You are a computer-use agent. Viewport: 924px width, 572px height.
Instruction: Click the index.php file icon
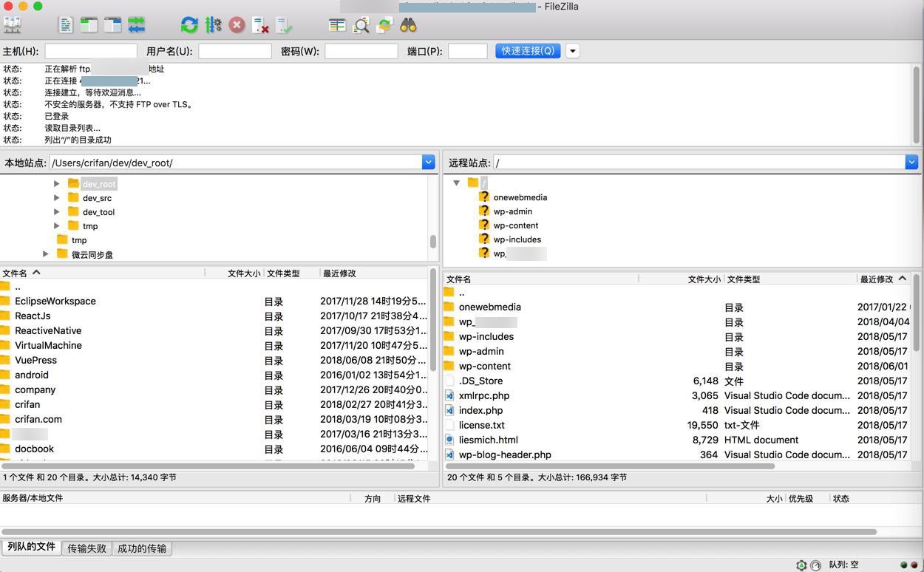point(449,410)
